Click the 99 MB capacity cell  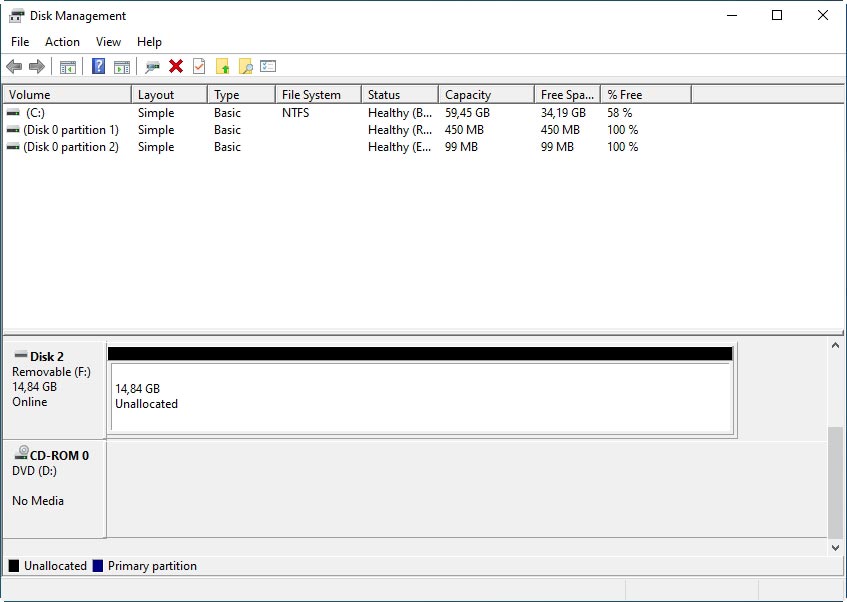(x=461, y=147)
